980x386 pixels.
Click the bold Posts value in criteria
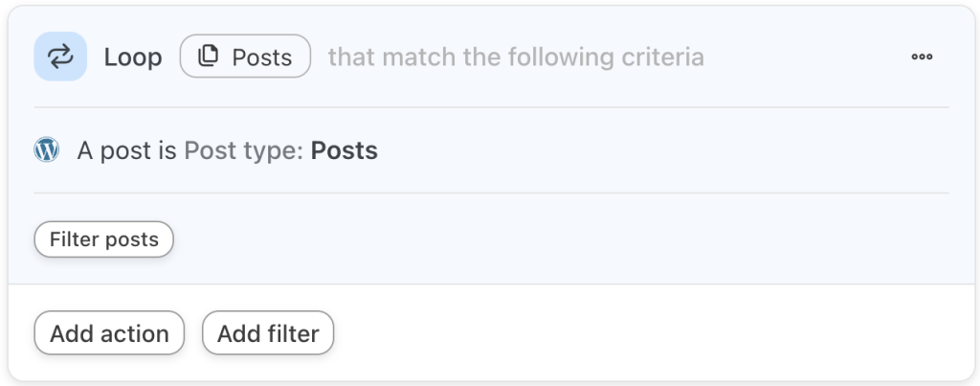click(x=345, y=150)
